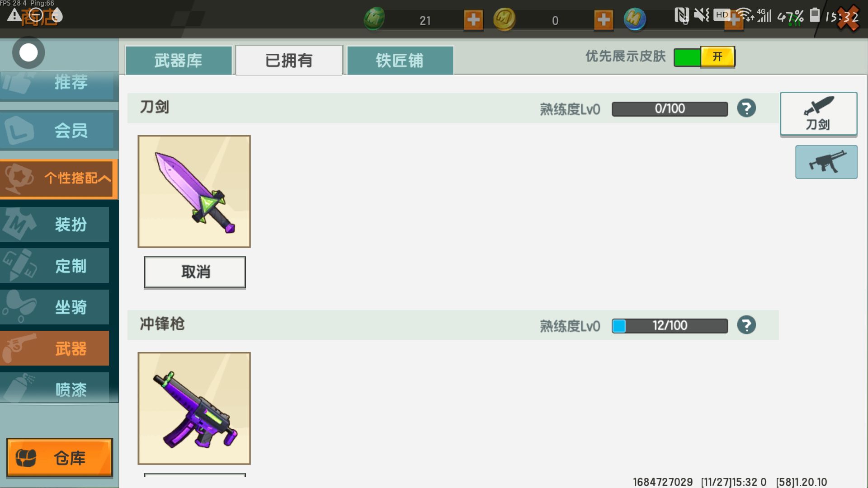Open help for 冲锋枪 proficiency
The width and height of the screenshot is (868, 488).
[x=746, y=325]
